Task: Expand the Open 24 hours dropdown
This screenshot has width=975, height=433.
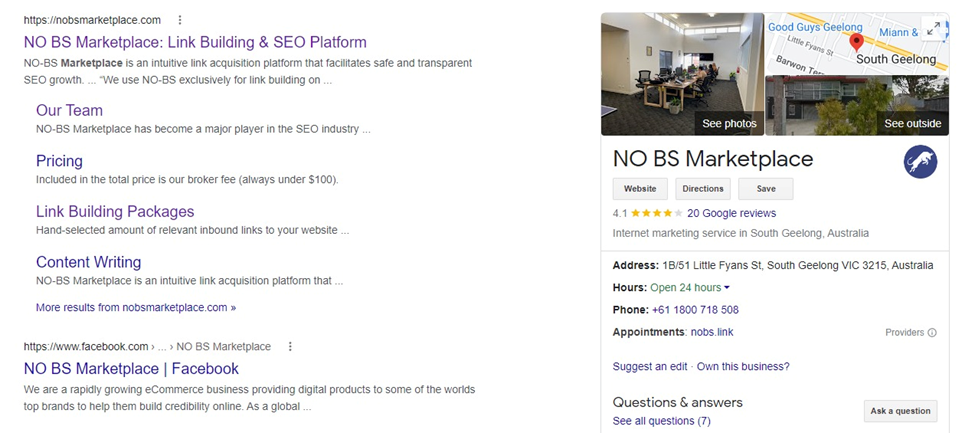Action: point(727,288)
